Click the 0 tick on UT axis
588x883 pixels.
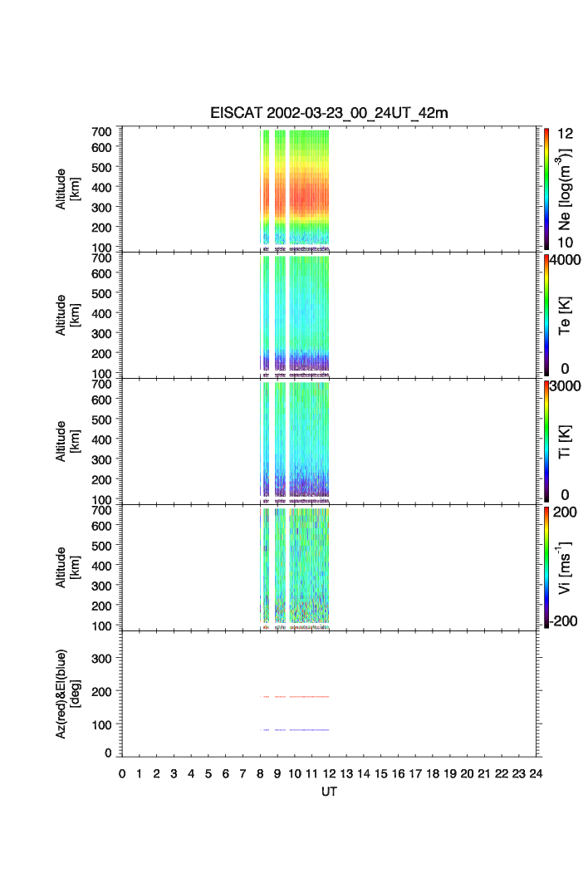point(122,774)
